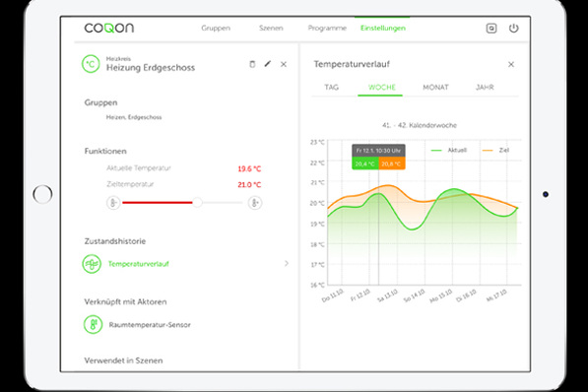Switch chart to JAHR view

485,87
